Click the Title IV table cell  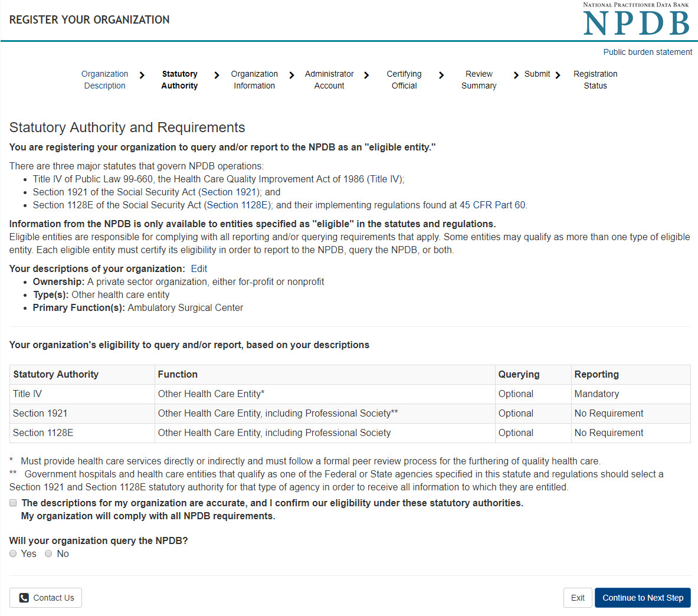(x=83, y=394)
